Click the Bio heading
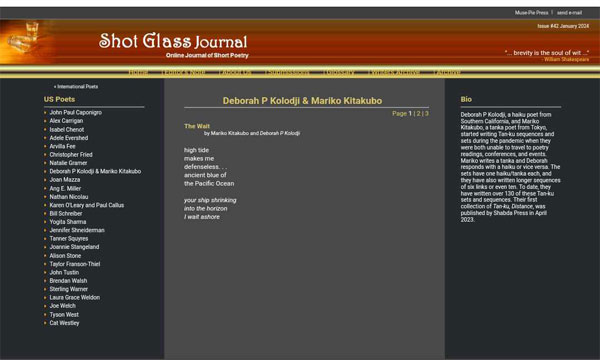600x360 pixels. coord(466,99)
